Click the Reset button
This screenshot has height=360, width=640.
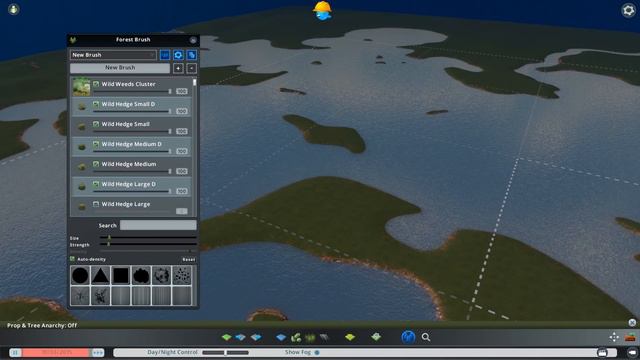[x=189, y=260]
